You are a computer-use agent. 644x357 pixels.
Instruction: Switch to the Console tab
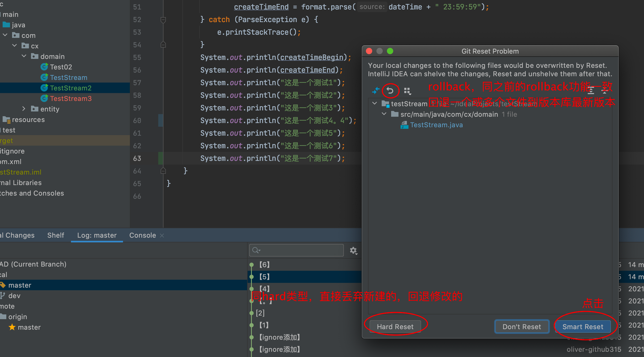point(142,235)
